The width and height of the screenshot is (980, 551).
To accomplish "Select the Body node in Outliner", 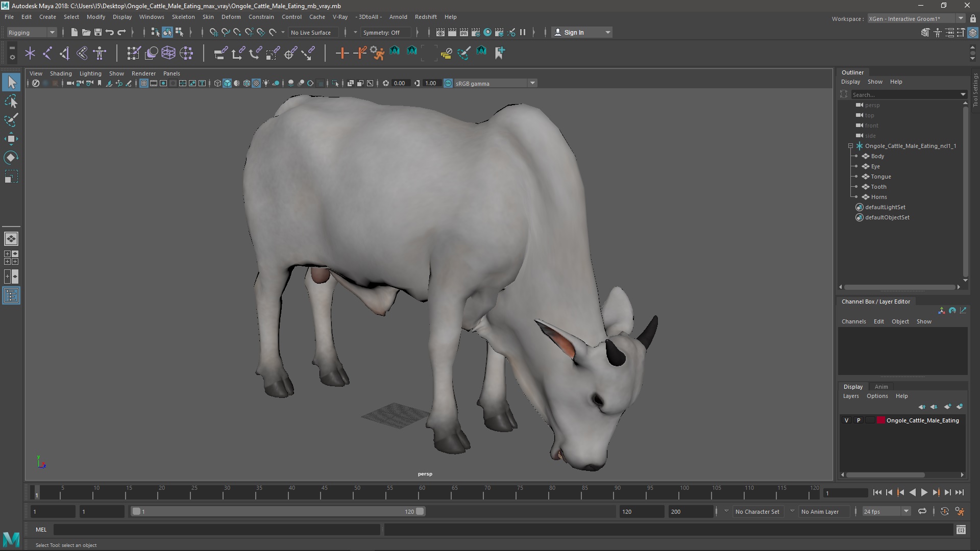I will pos(877,156).
